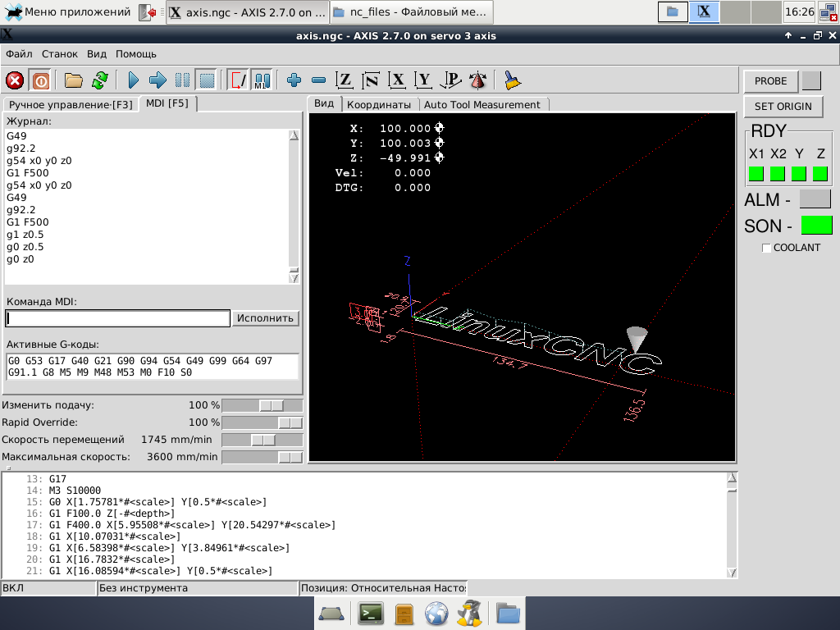
Task: Open a G-code file with folder icon
Action: [x=74, y=80]
